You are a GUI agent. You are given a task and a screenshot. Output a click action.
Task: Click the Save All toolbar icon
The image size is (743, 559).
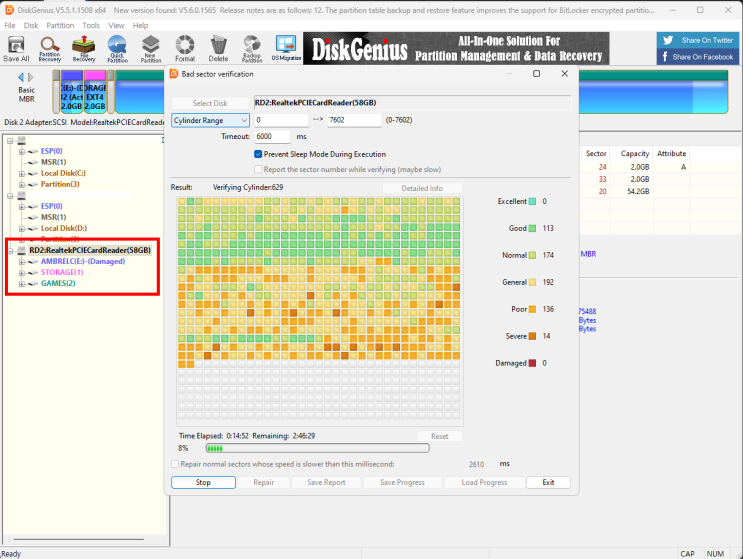click(16, 49)
